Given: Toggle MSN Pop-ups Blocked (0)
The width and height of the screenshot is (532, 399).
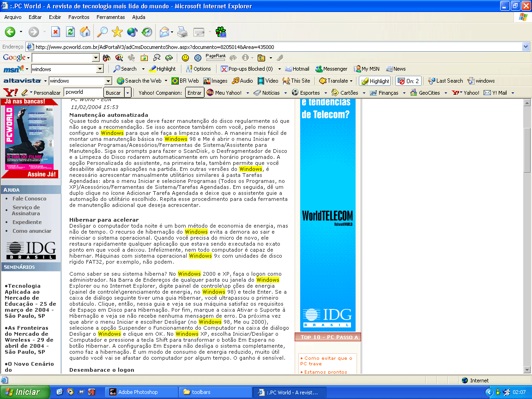Looking at the screenshot, I should pyautogui.click(x=247, y=69).
